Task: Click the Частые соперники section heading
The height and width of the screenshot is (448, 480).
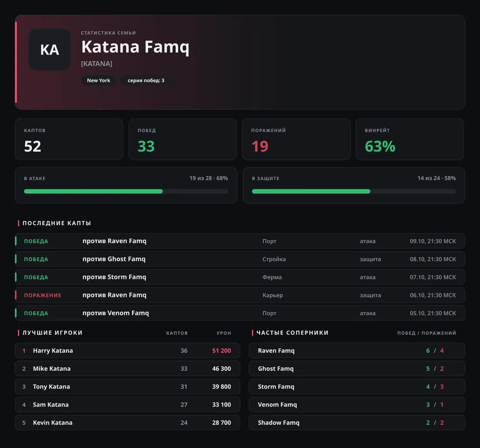Action: point(292,333)
